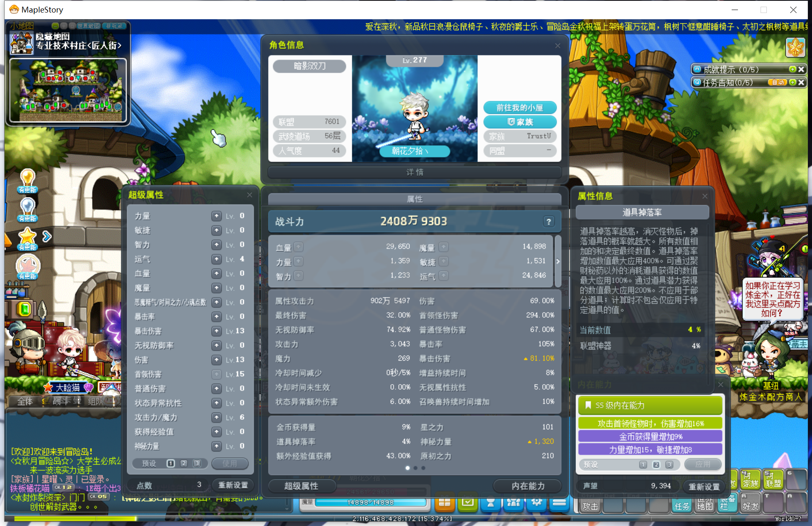Select the SS 级内在能力 line

pyautogui.click(x=650, y=405)
